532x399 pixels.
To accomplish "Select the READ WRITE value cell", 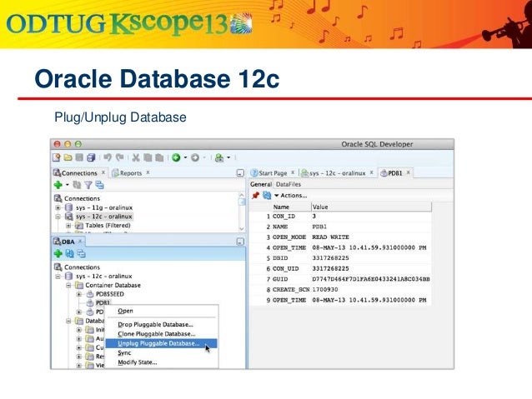I will point(371,237).
